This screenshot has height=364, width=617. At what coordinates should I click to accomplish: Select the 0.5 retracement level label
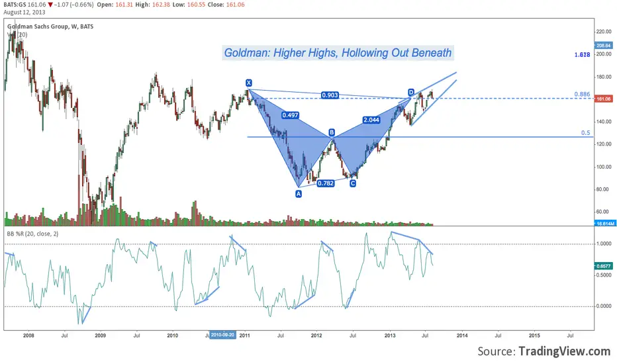pyautogui.click(x=585, y=133)
